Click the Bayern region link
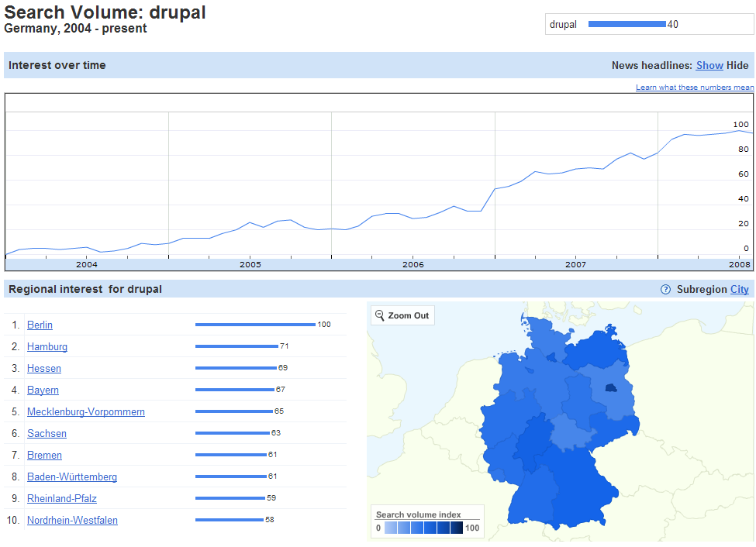This screenshot has height=547, width=756. (x=43, y=390)
